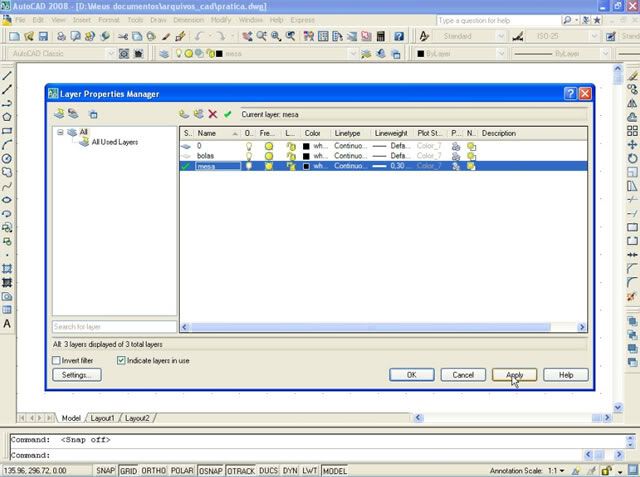Click the red Delete Layer icon

(212, 115)
